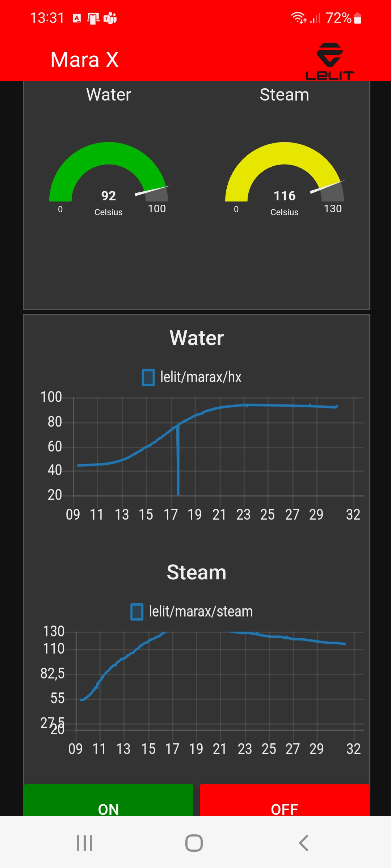
Task: Tap the Microsoft Teams notification icon
Action: (110, 18)
